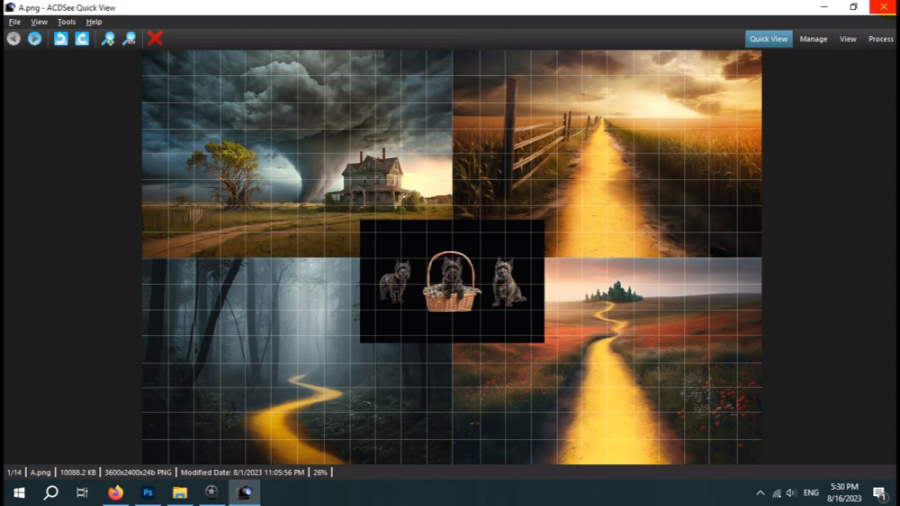The image size is (900, 506).
Task: Open the round camera app on the taskbar
Action: (x=212, y=493)
